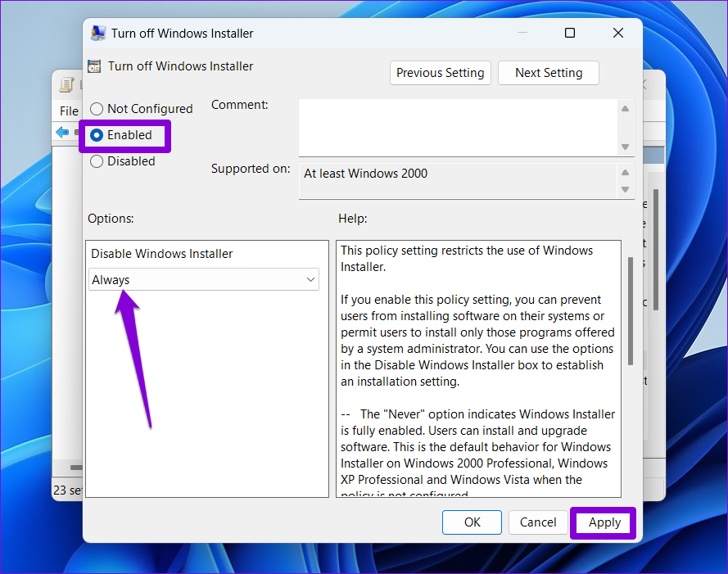Click the up arrow beside the Supported on box
The image size is (728, 574).
[x=626, y=173]
